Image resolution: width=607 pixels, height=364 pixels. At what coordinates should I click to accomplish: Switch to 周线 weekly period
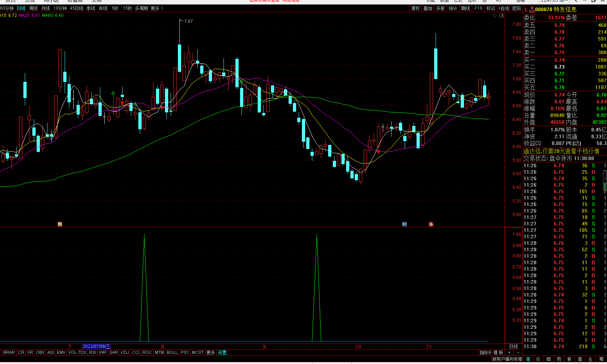[33, 8]
